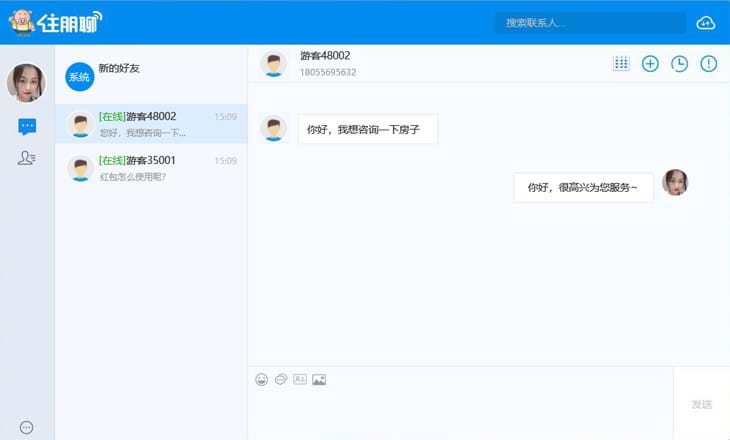Image resolution: width=730 pixels, height=440 pixels.
Task: Click the quick reply bubble icon
Action: [281, 379]
